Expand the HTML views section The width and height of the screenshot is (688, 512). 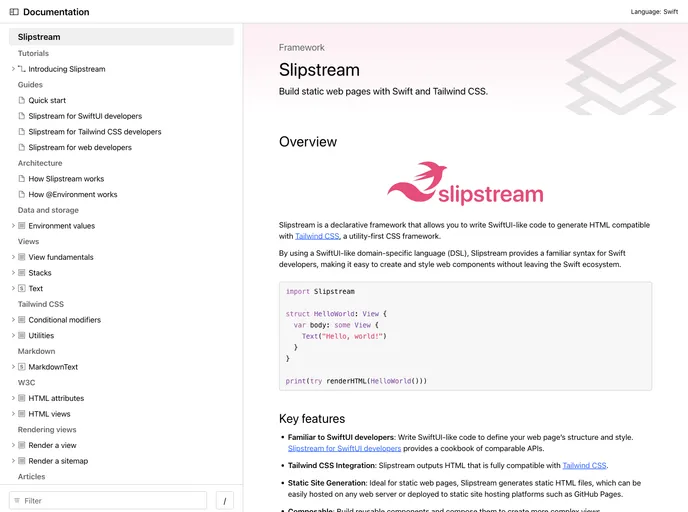tap(13, 414)
